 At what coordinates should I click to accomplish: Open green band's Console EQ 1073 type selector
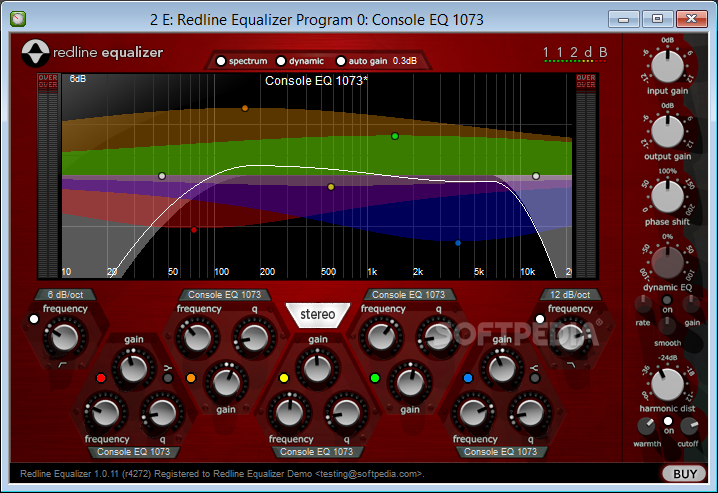coord(408,295)
